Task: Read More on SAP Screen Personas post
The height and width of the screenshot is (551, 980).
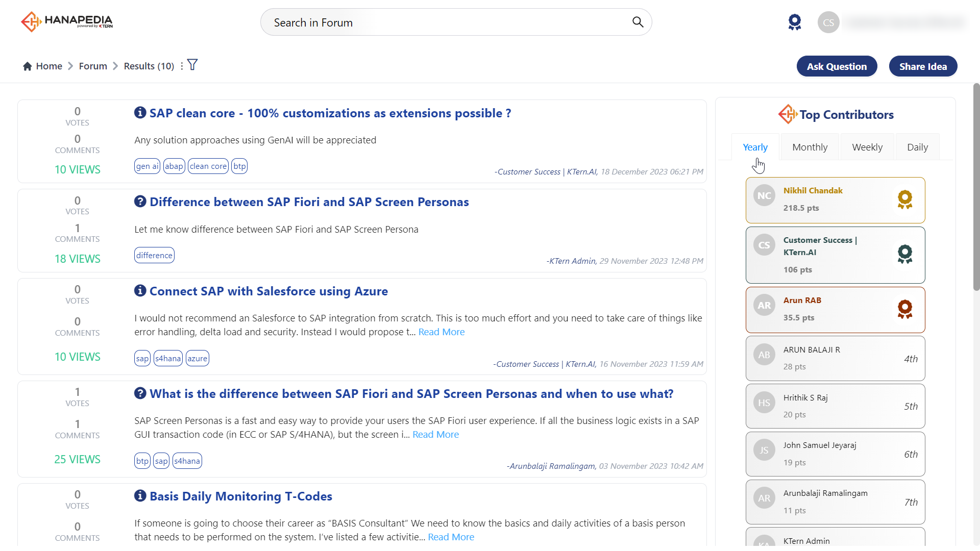Action: click(x=435, y=435)
